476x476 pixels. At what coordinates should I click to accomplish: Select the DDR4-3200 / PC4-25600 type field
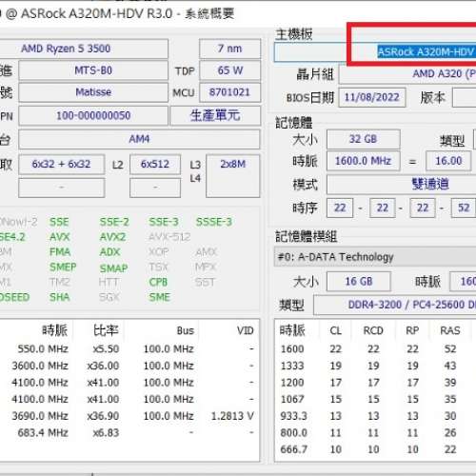(395, 305)
